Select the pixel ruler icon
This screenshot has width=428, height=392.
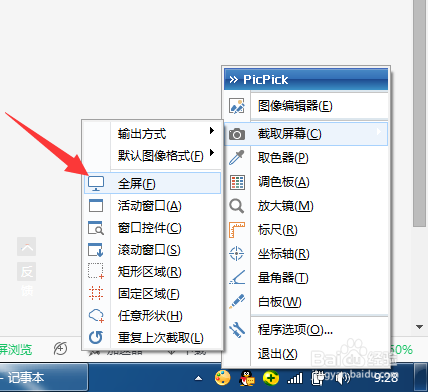pos(237,230)
